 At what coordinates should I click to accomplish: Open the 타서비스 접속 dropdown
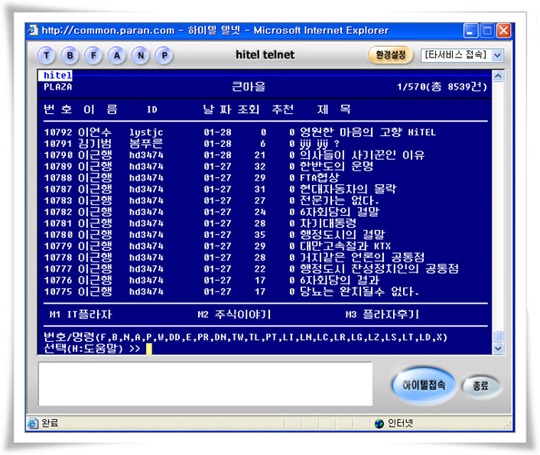(462, 55)
